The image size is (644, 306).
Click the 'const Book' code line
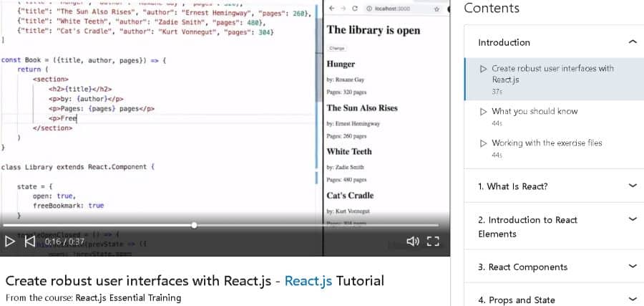tap(84, 60)
